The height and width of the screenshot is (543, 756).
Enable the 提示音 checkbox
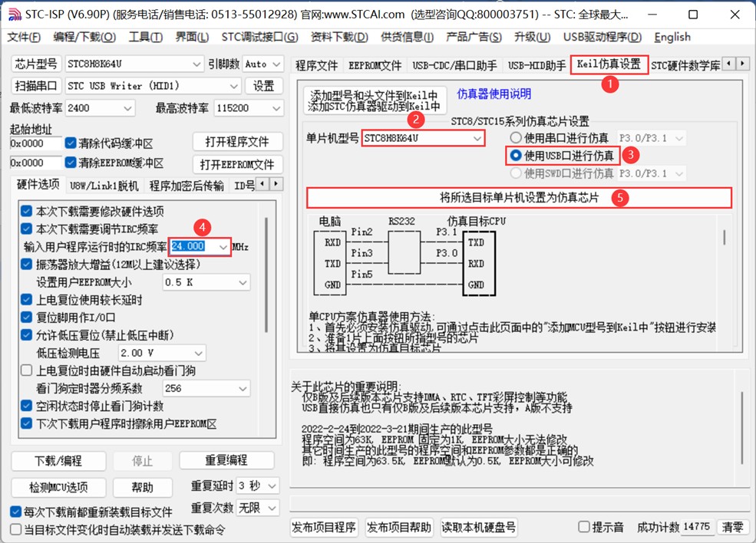[x=584, y=527]
